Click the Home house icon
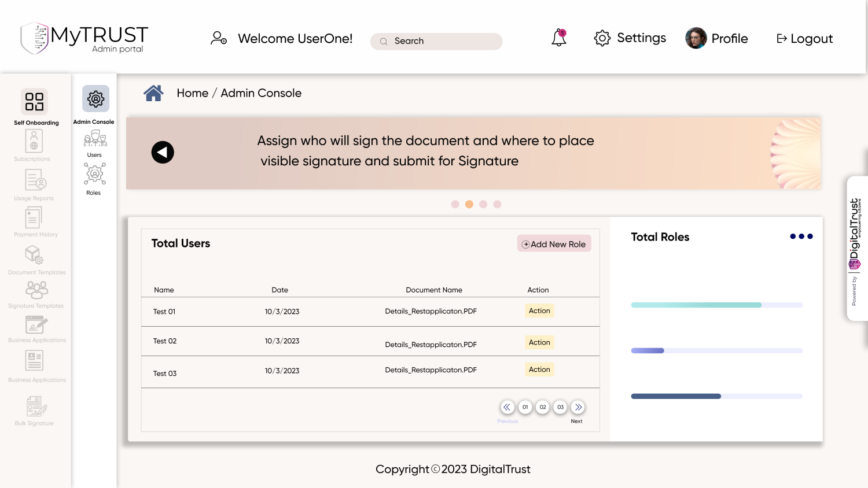Viewport: 868px width, 488px height. click(153, 93)
